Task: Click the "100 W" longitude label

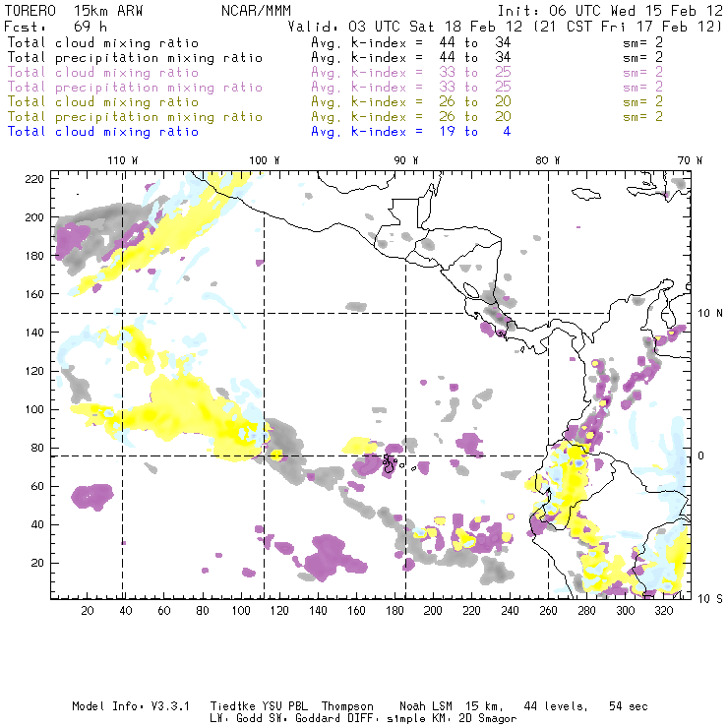Action: [x=265, y=160]
